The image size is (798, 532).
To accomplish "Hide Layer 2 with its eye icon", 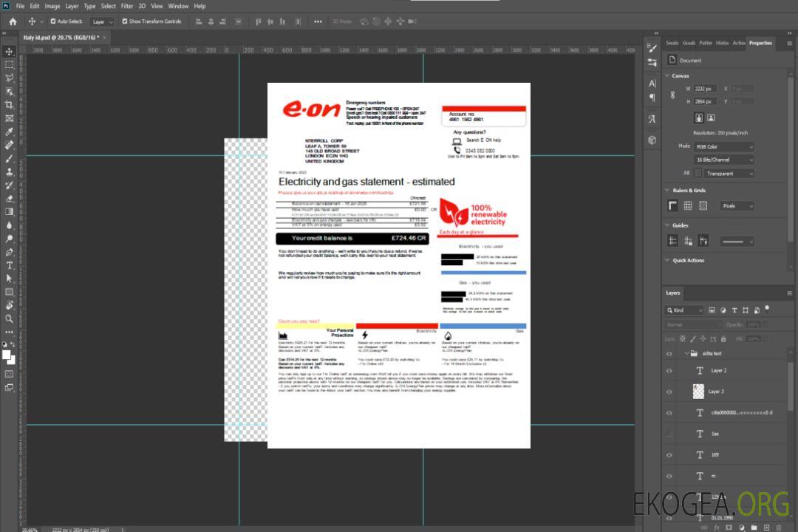I will 669,371.
